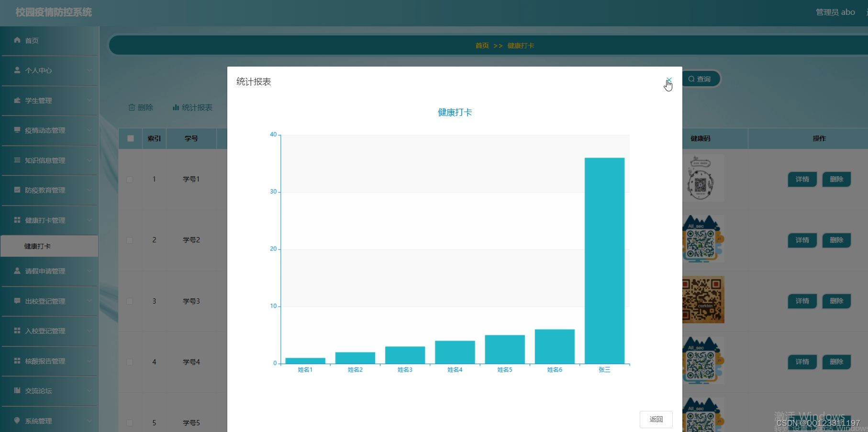Click the 请假申请管理 user icon
Viewport: 868px width, 432px height.
[17, 271]
